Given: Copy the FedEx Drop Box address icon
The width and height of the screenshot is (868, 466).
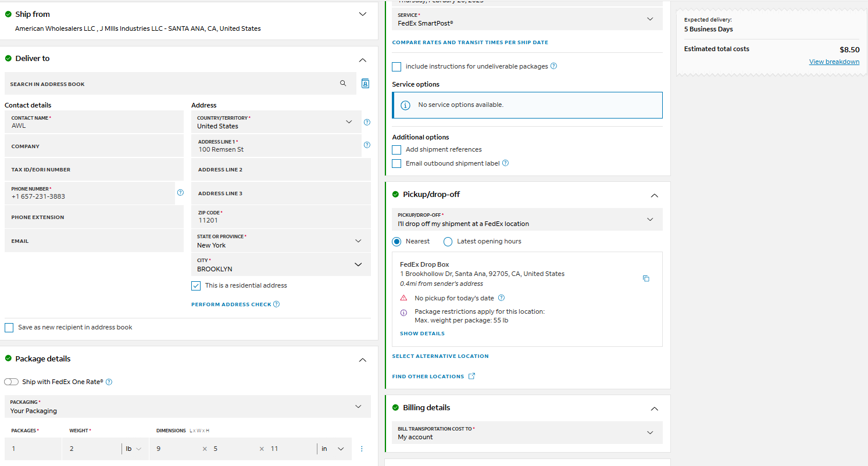Looking at the screenshot, I should click(646, 279).
